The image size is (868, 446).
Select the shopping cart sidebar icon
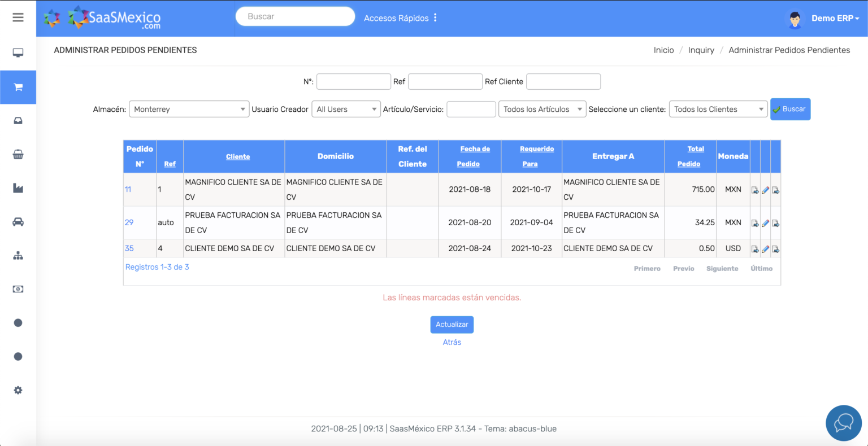18,87
